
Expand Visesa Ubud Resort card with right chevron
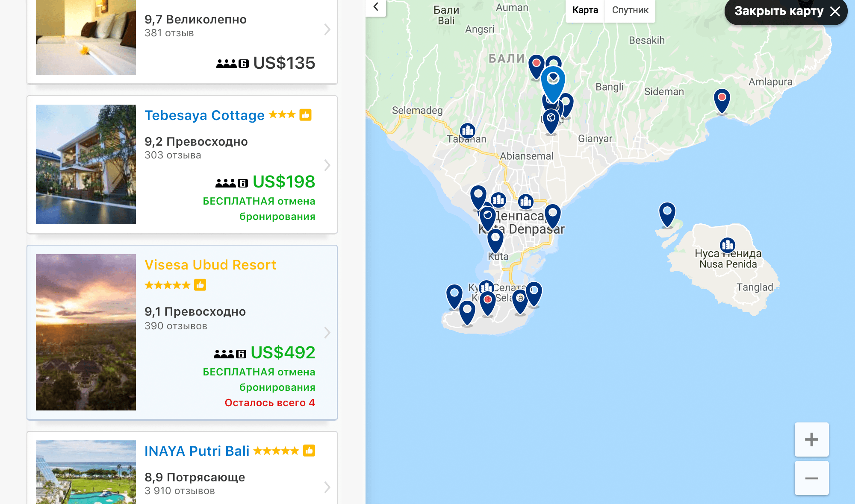[x=327, y=332]
